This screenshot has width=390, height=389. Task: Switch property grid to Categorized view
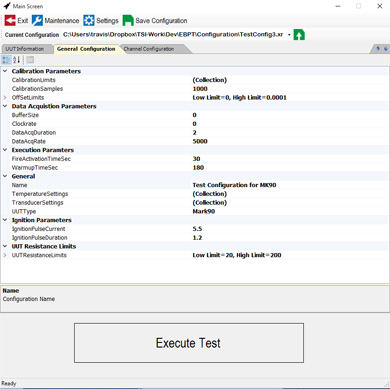pyautogui.click(x=6, y=60)
